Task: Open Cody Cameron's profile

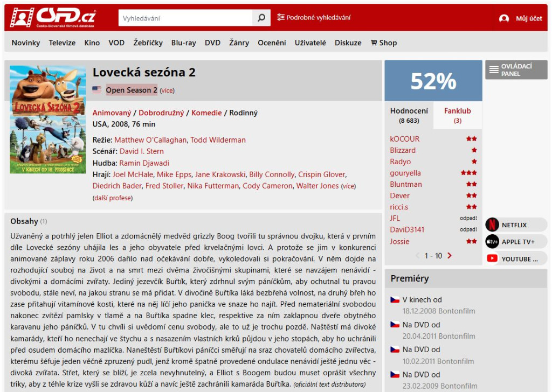Action: pyautogui.click(x=267, y=186)
